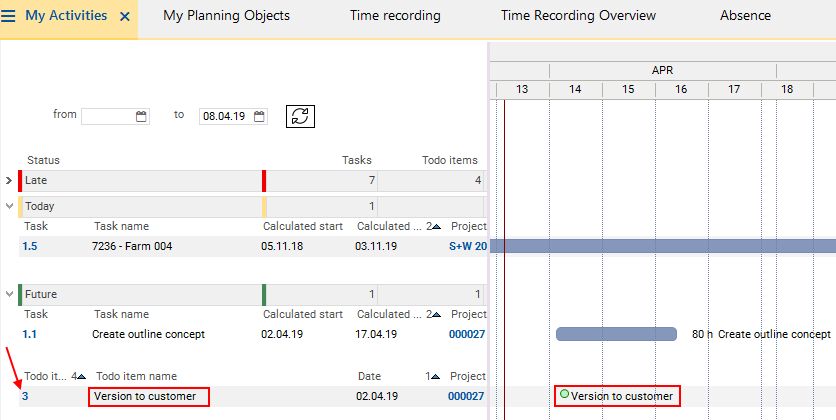This screenshot has width=836, height=420.
Task: Click green milestone marker in Gantt chart
Action: tap(564, 395)
